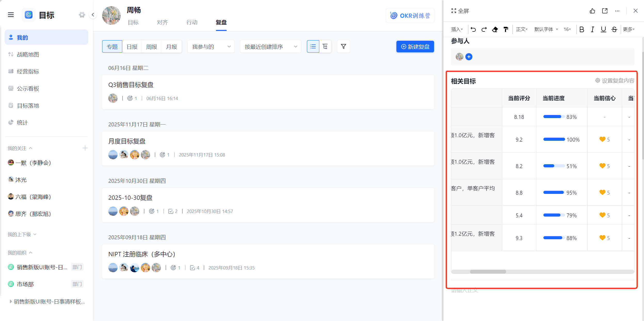Image resolution: width=644 pixels, height=321 pixels.
Task: Switch to the 行动 tab
Action: click(192, 22)
